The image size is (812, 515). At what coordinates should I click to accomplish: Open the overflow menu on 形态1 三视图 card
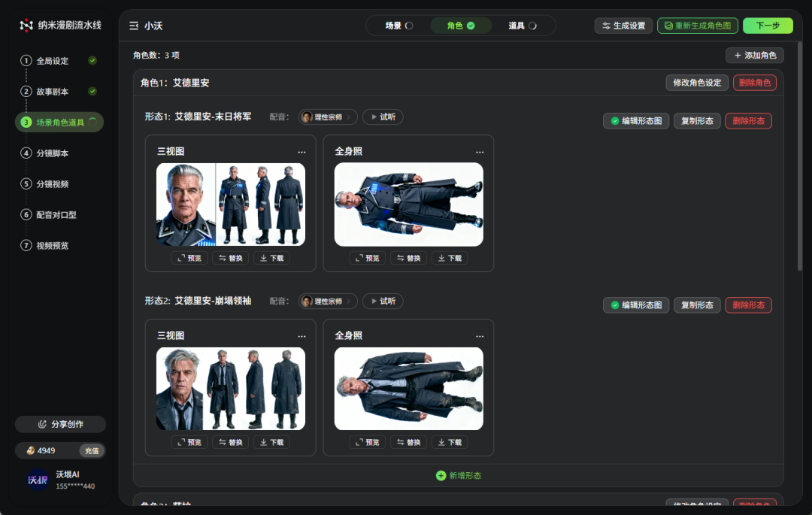click(301, 151)
